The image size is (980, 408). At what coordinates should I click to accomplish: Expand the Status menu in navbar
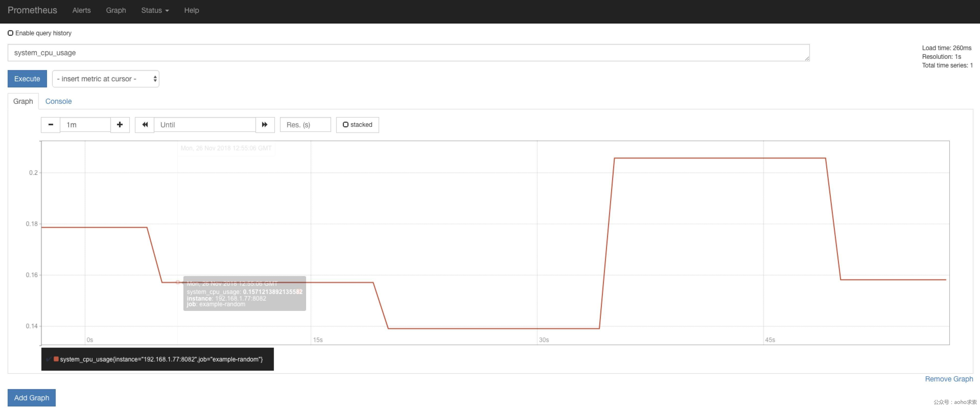point(155,10)
